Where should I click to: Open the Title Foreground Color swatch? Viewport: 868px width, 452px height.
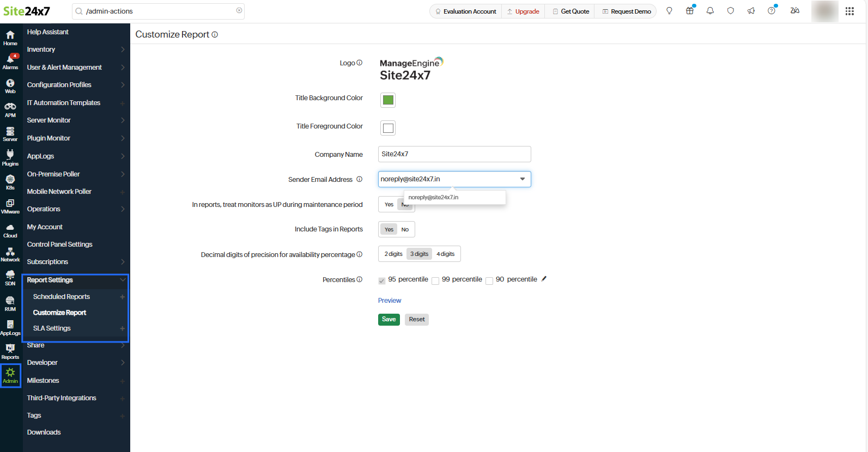(x=388, y=128)
